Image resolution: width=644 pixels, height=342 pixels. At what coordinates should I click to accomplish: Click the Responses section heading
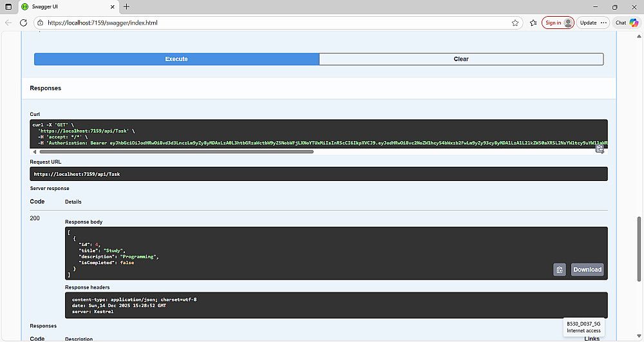46,88
